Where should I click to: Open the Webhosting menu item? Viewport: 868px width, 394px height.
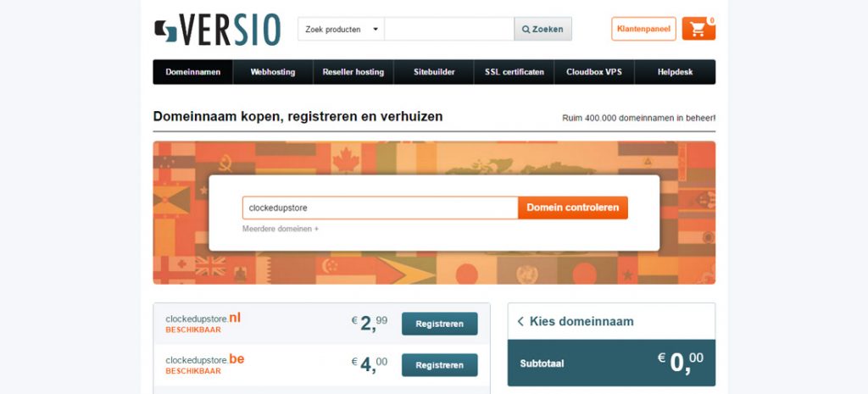tap(272, 72)
